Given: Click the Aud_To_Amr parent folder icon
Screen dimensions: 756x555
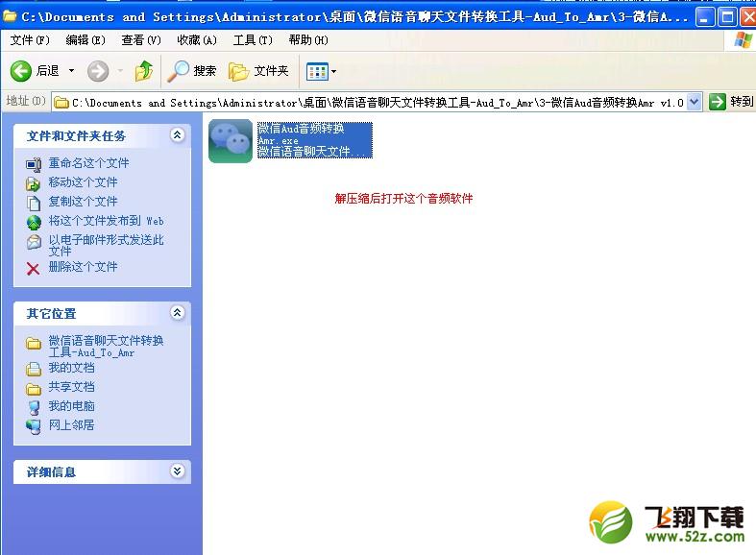Looking at the screenshot, I should pos(34,343).
